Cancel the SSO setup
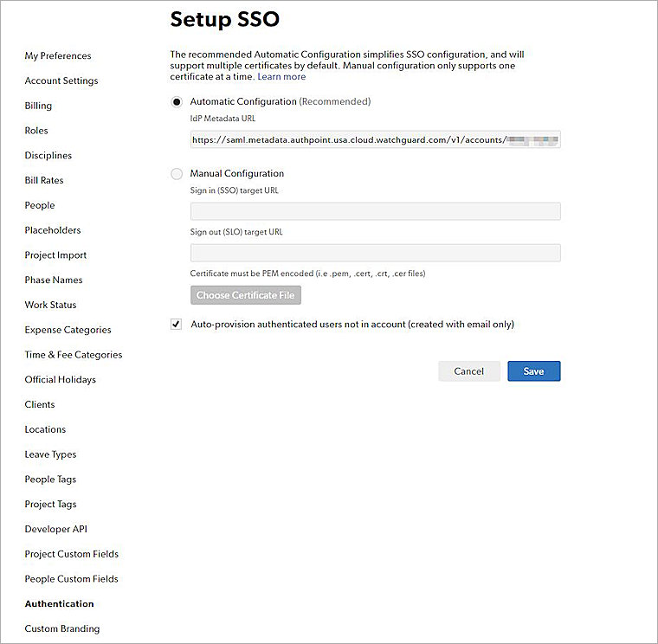 pos(468,371)
